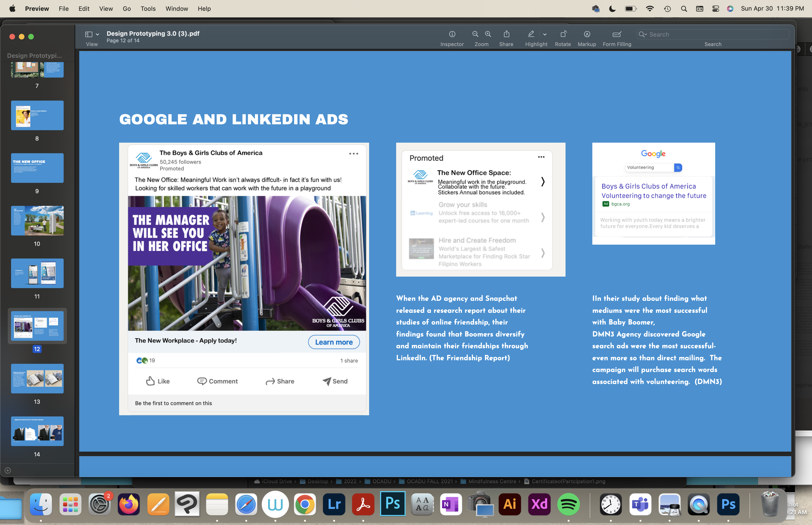Image resolution: width=812 pixels, height=525 pixels.
Task: Expand the Highlight color dropdown arrow
Action: (x=545, y=35)
